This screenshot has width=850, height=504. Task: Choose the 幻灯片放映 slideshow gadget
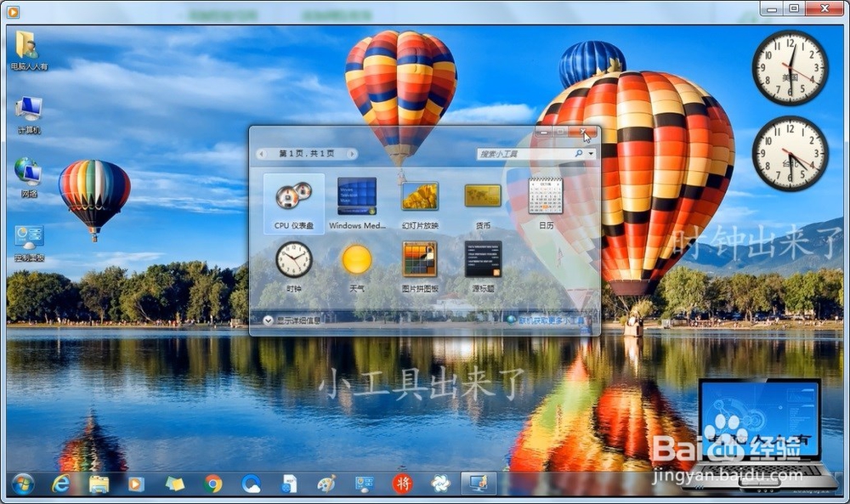(420, 204)
